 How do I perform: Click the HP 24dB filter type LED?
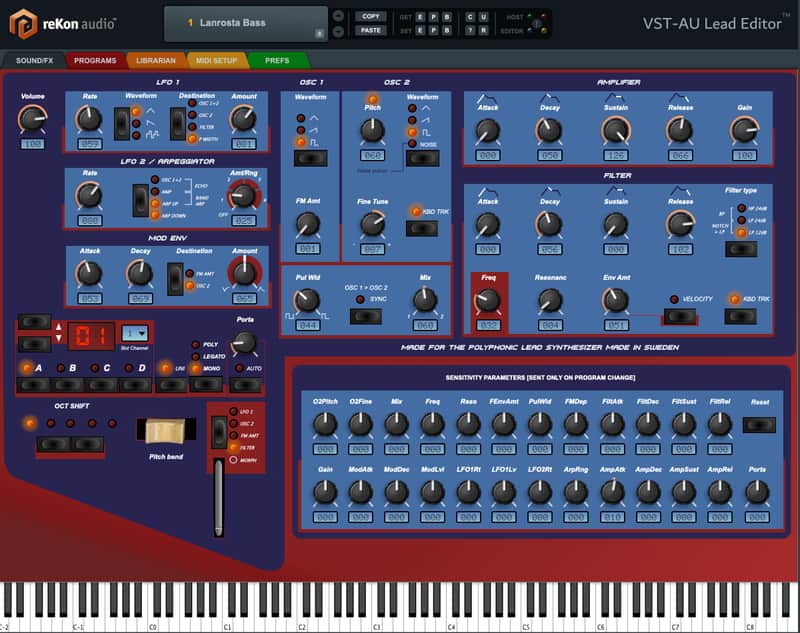click(741, 208)
